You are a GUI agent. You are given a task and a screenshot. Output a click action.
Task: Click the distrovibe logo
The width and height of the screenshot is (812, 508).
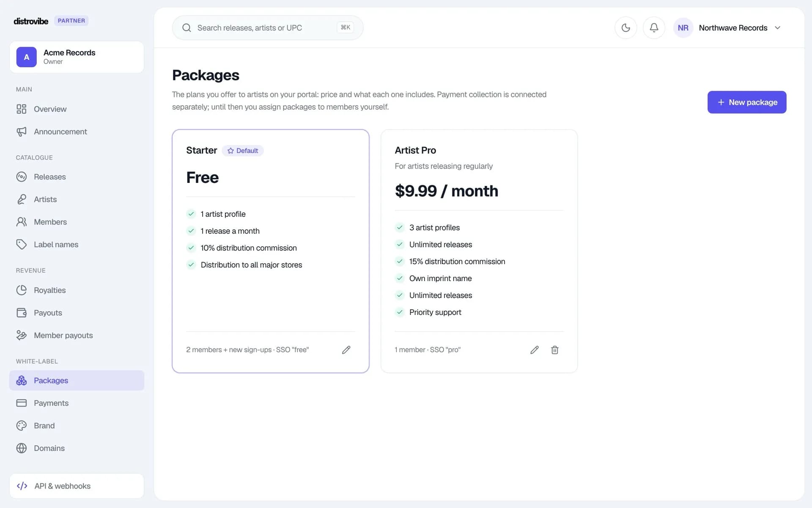pos(31,21)
